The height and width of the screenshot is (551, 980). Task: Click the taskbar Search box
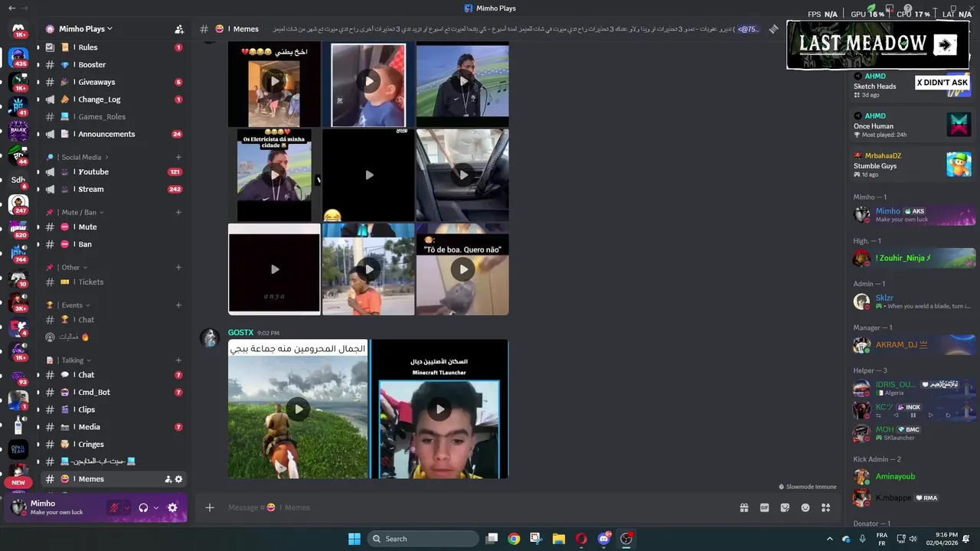coord(423,539)
